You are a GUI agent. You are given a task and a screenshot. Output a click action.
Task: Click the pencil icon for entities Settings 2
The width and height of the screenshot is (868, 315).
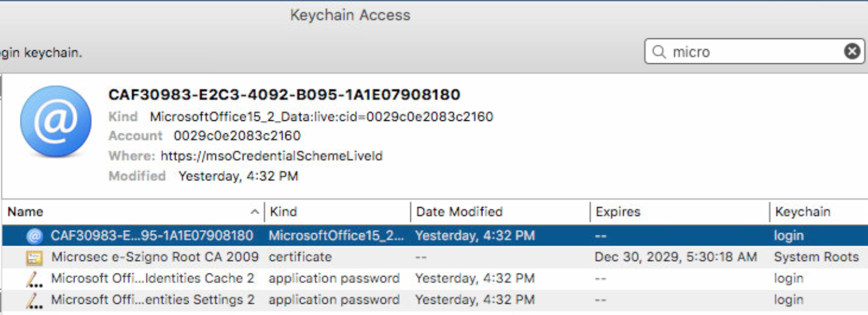pyautogui.click(x=34, y=301)
